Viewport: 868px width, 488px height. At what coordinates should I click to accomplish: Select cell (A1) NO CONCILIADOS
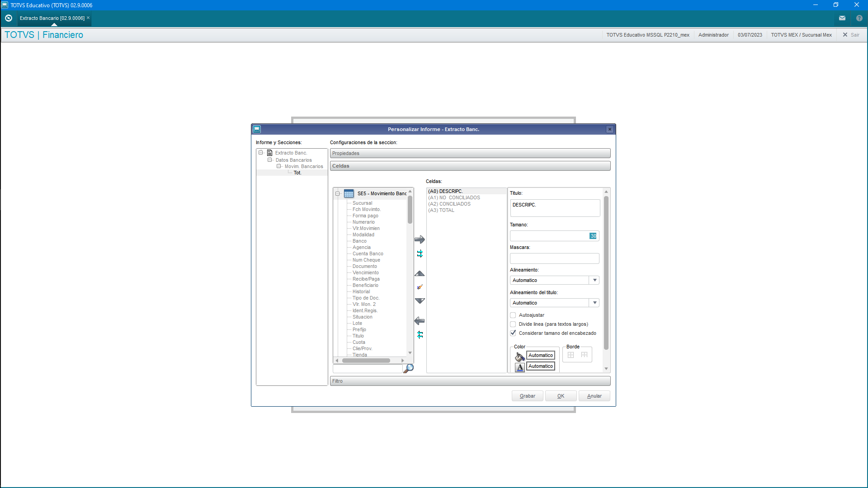(x=454, y=197)
